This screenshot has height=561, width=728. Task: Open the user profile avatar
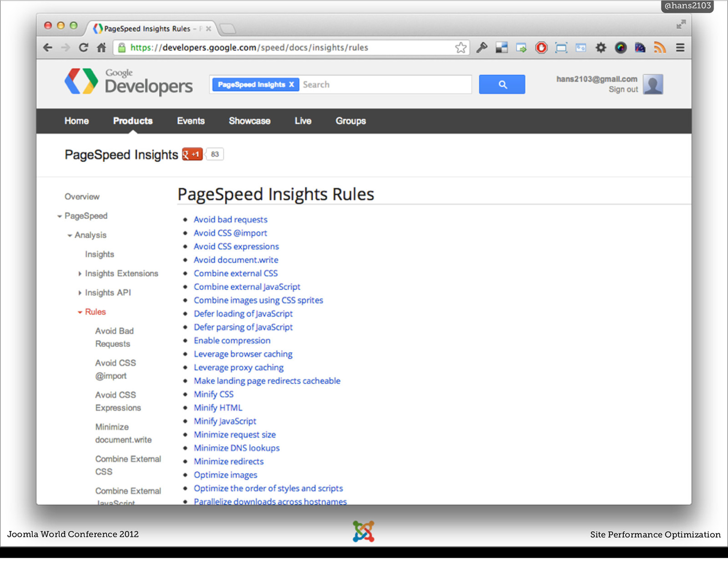[653, 84]
